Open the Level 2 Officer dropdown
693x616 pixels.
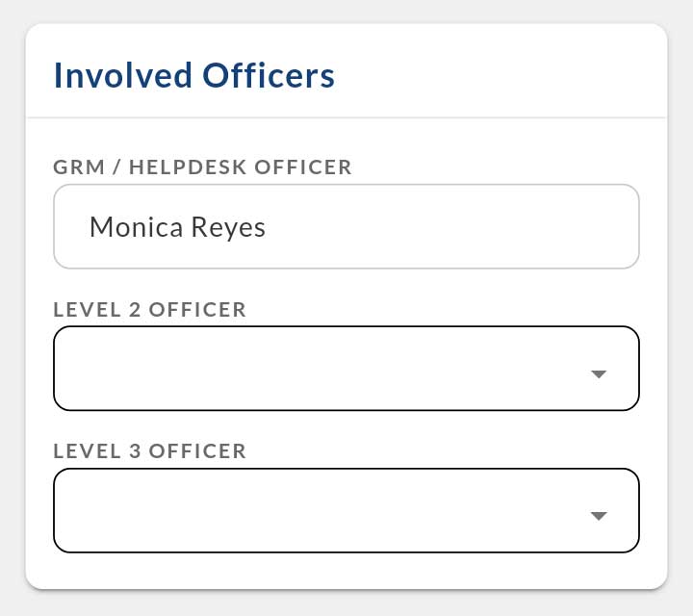pos(346,369)
